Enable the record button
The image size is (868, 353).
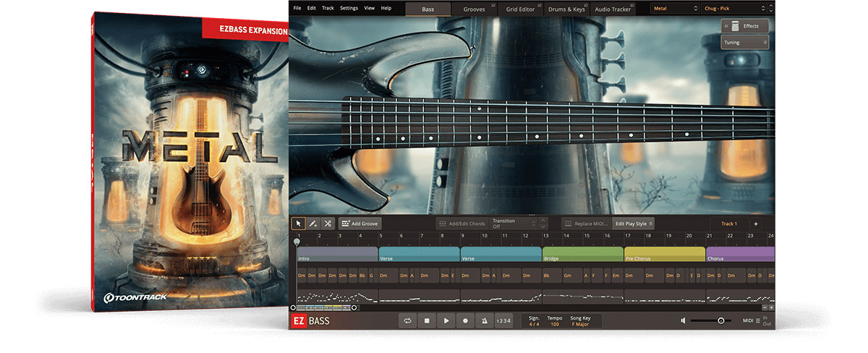[465, 320]
